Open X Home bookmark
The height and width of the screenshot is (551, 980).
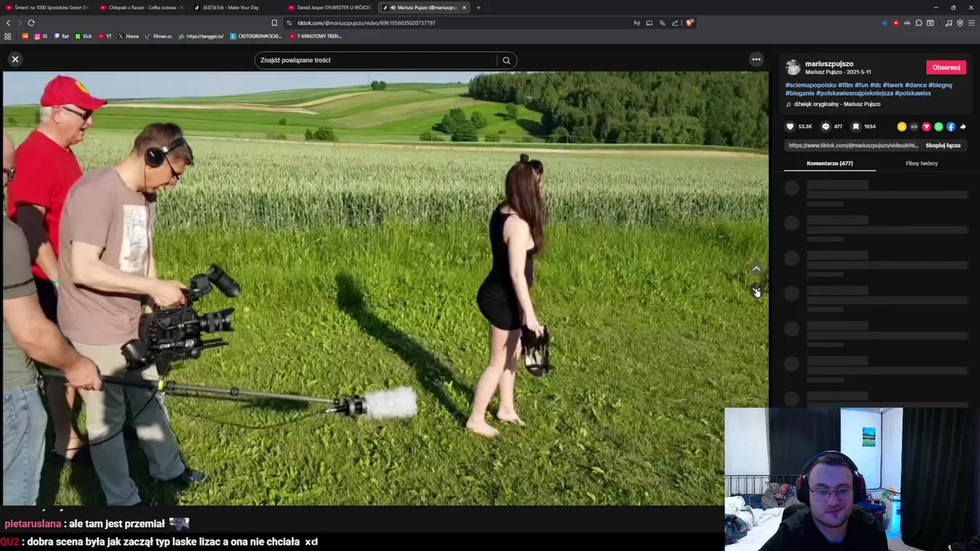(x=129, y=36)
